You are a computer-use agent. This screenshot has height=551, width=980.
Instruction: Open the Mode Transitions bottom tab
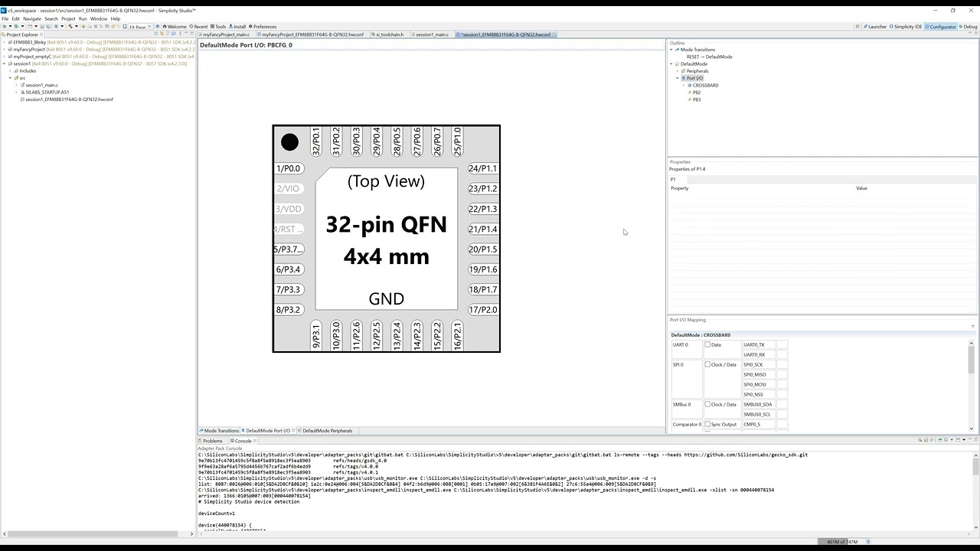pos(219,431)
